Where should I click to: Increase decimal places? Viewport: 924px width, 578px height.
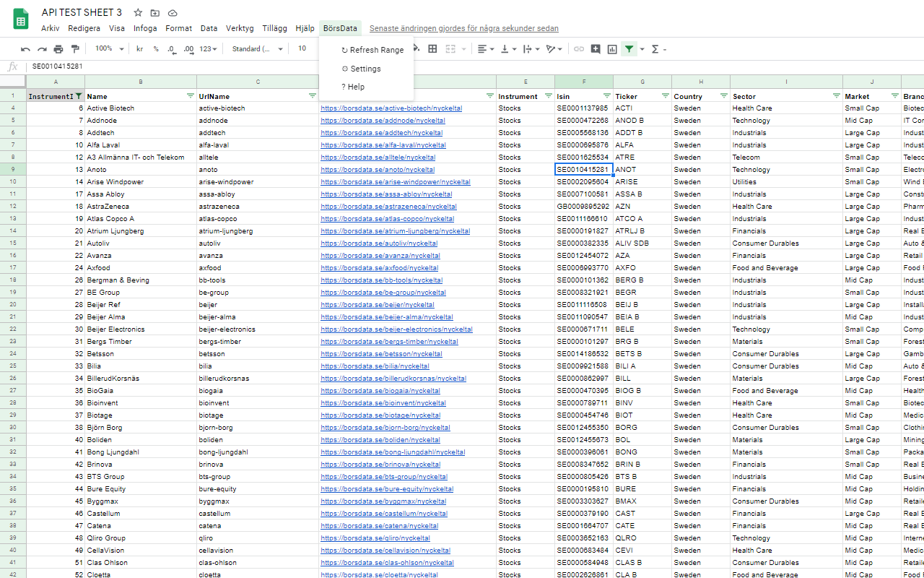188,49
